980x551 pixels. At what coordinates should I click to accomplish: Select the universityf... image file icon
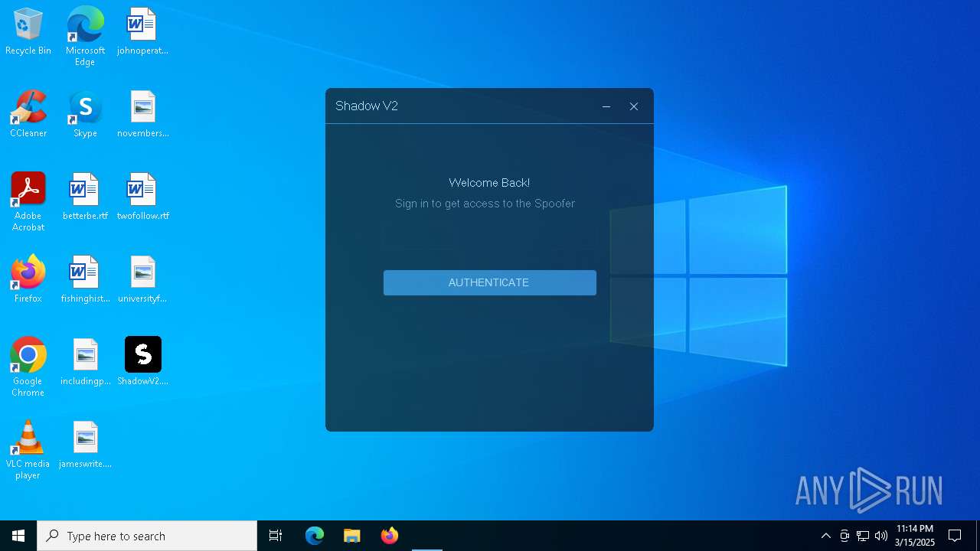click(x=142, y=280)
